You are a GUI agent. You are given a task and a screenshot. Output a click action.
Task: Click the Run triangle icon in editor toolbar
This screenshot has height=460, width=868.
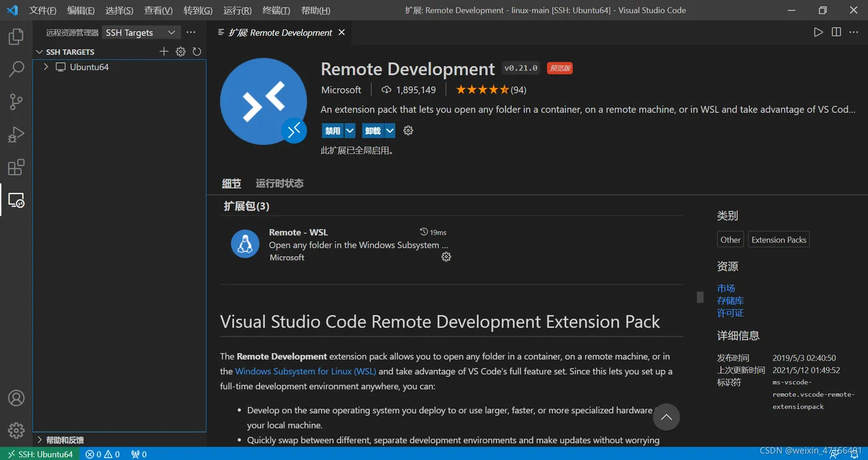818,32
